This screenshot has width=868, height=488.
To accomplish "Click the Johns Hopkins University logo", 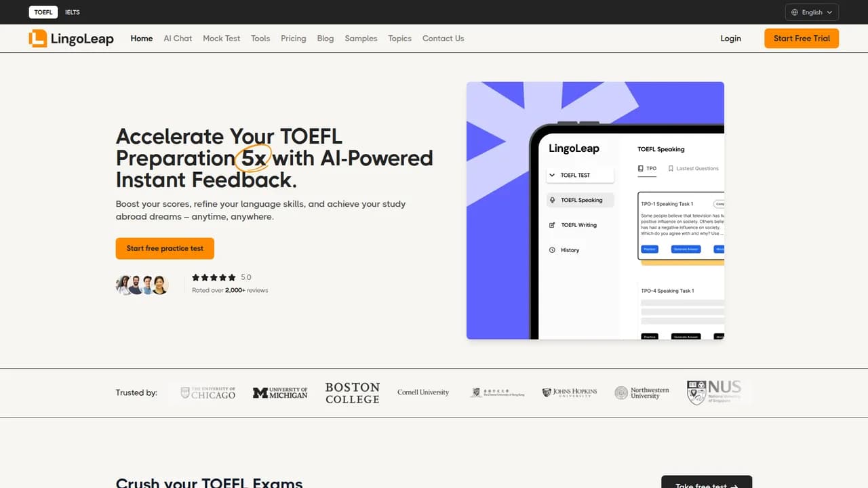I will point(570,392).
